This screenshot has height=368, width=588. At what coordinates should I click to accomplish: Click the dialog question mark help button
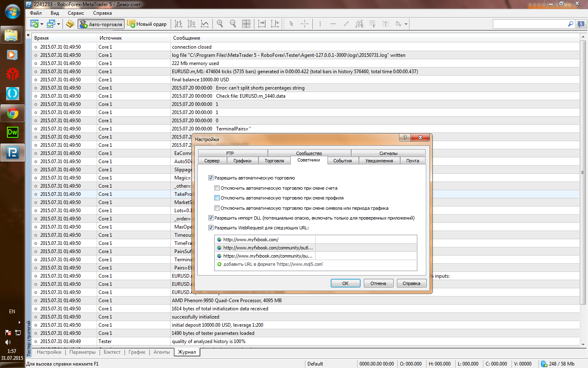pos(405,137)
